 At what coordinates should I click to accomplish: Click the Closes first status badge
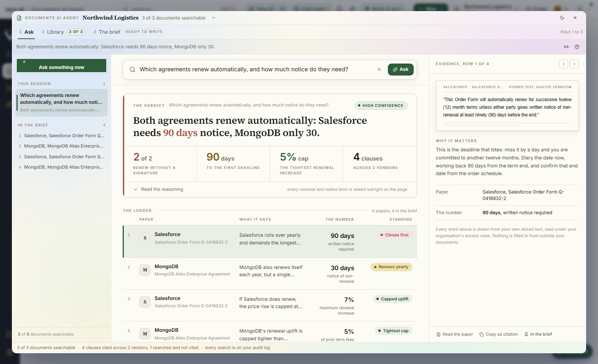click(x=394, y=235)
